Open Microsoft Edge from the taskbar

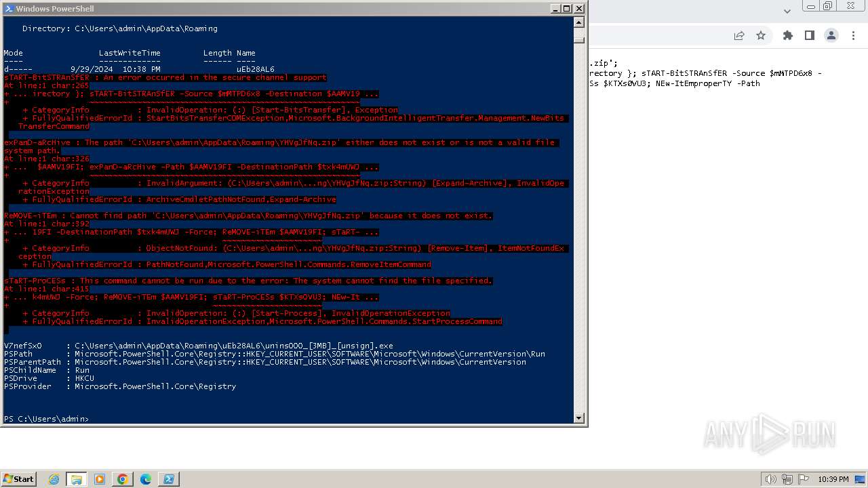point(145,479)
